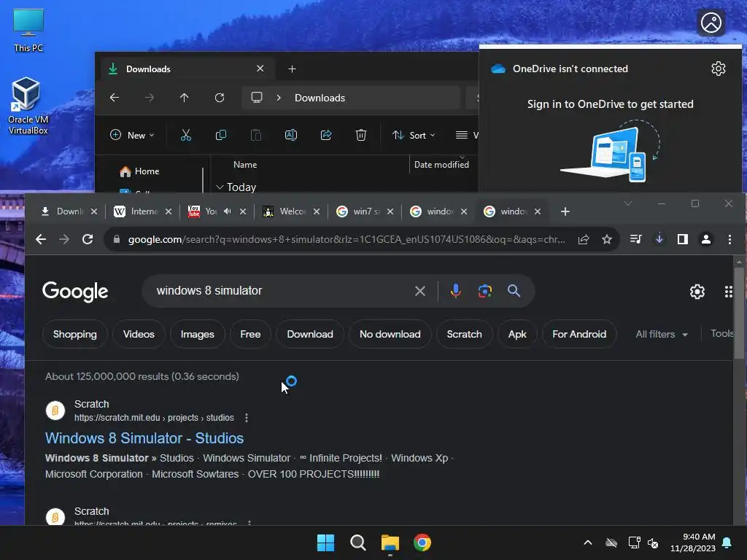
Task: Show hidden system tray icons
Action: click(588, 542)
